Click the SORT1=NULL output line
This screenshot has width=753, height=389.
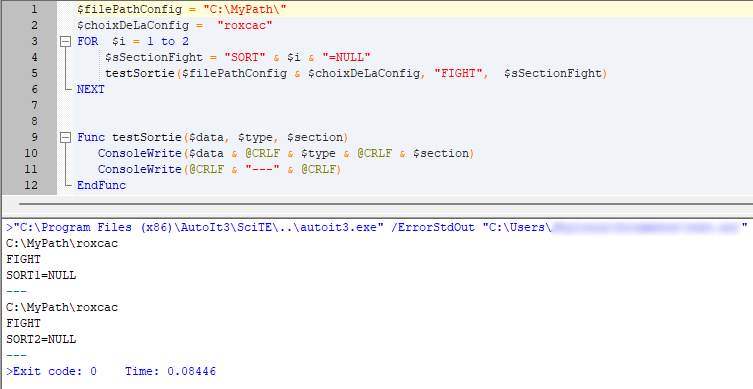41,276
